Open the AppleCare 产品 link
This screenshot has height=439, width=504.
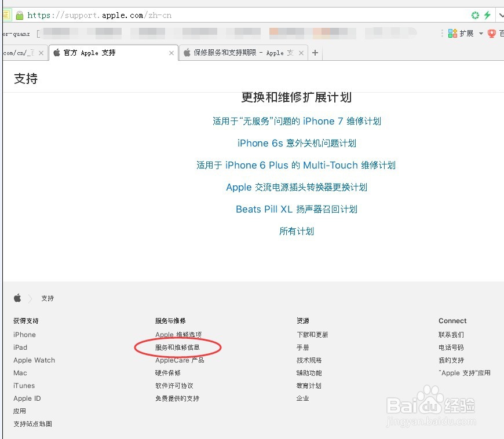pos(180,360)
